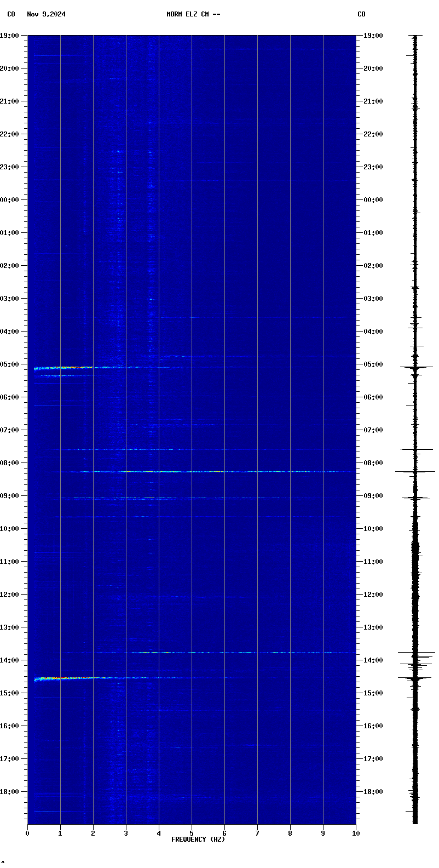Viewport: 439px width, 868px height.
Task: Click the 0 tick on frequency axis
Action: tap(27, 833)
